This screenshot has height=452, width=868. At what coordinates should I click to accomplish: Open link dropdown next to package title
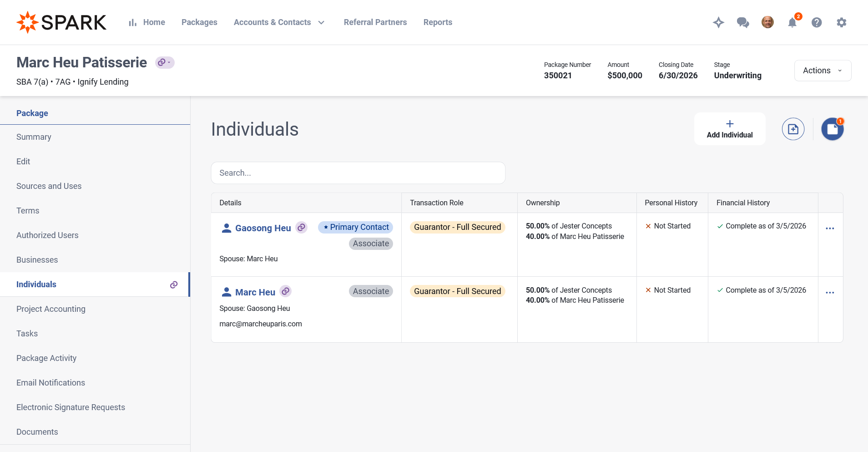pos(164,62)
